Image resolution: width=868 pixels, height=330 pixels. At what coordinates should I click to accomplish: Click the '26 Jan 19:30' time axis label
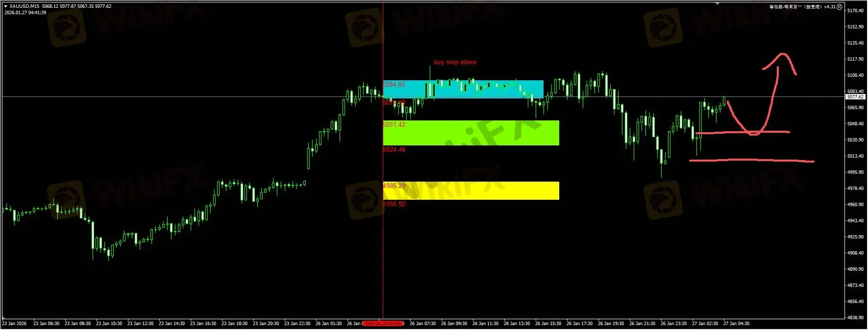[x=611, y=324]
